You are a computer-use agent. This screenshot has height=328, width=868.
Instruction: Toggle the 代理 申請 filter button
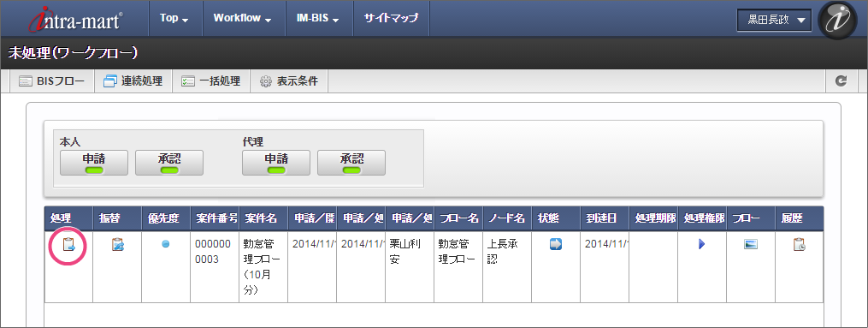276,163
